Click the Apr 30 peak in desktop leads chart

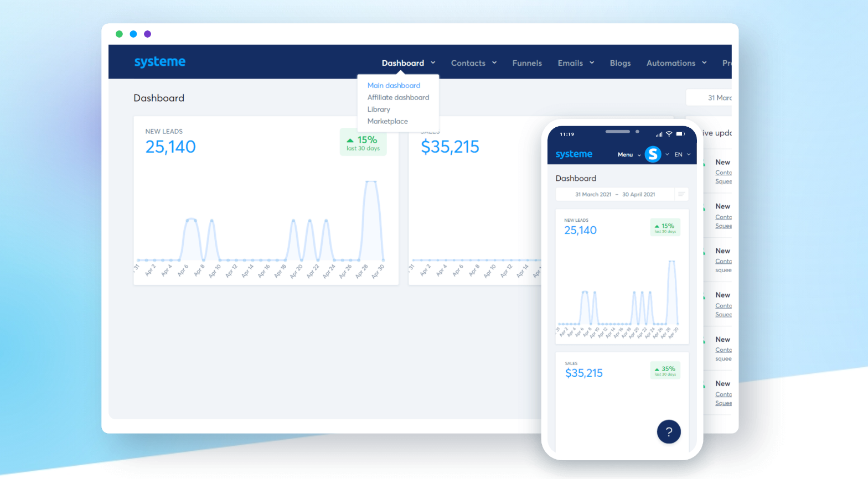pos(371,182)
